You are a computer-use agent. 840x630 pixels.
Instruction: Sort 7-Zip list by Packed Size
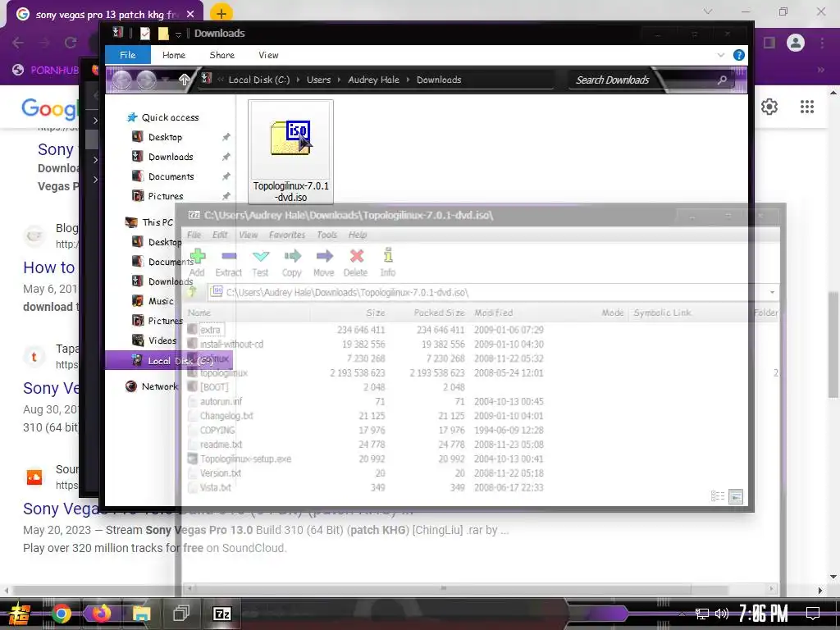pos(440,313)
